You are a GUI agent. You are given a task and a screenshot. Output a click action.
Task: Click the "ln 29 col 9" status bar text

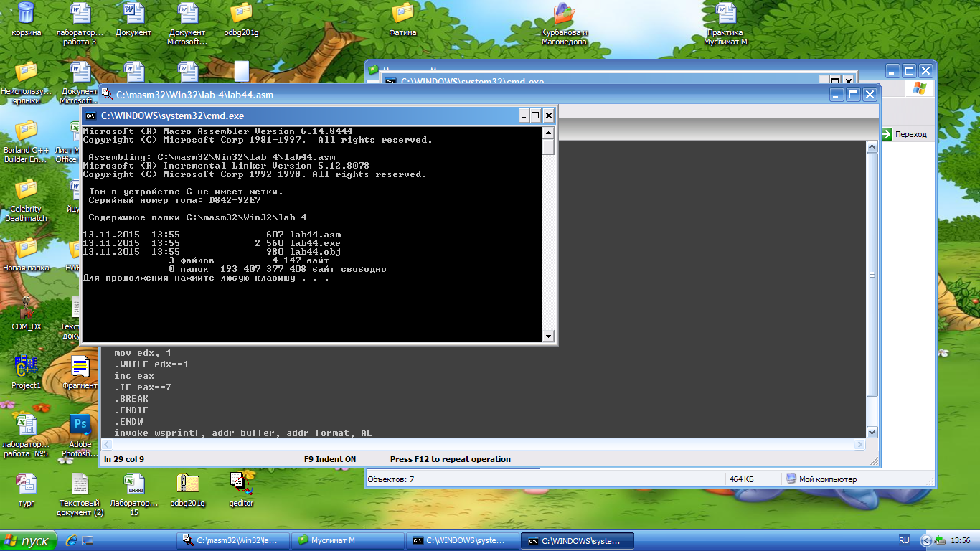tap(124, 459)
